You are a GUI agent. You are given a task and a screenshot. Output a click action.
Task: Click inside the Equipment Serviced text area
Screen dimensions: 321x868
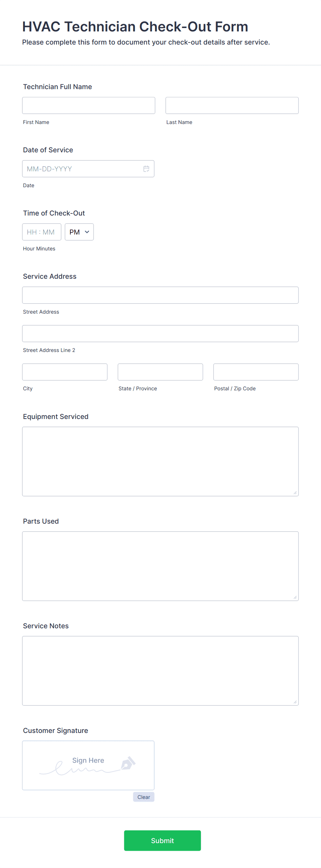click(x=160, y=461)
